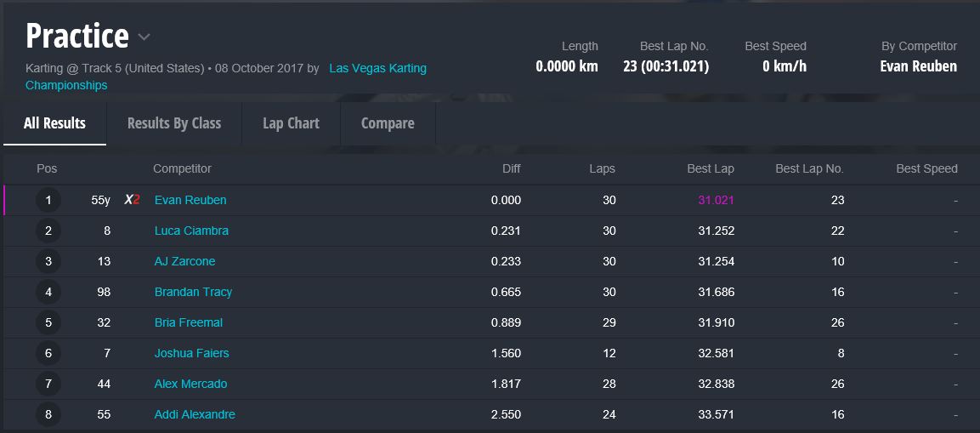This screenshot has width=980, height=433.
Task: Open Bria Freemal competitor link
Action: [189, 322]
